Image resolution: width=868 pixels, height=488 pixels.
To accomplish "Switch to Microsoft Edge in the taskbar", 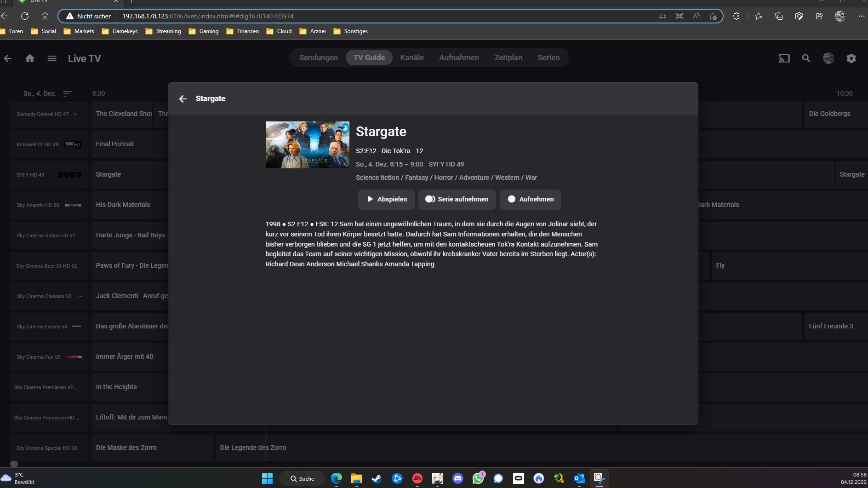I will click(x=337, y=478).
